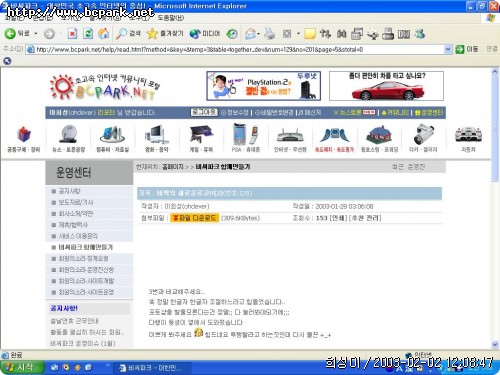Click the orange file download button
The height and width of the screenshot is (375, 500).
(x=195, y=218)
